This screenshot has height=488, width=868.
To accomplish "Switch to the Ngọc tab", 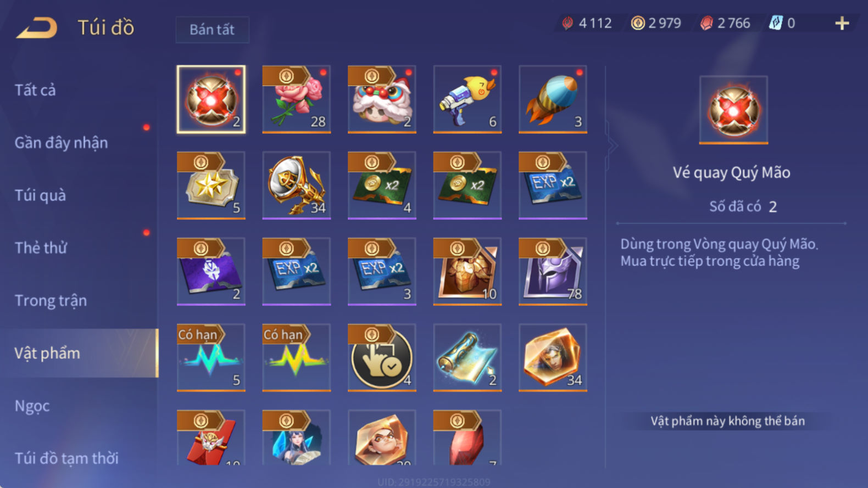I will point(32,406).
